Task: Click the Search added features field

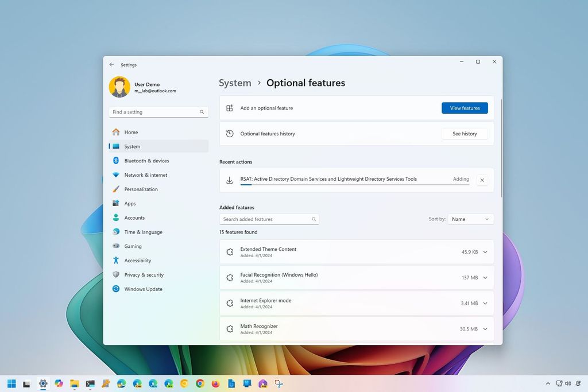Action: click(x=269, y=219)
